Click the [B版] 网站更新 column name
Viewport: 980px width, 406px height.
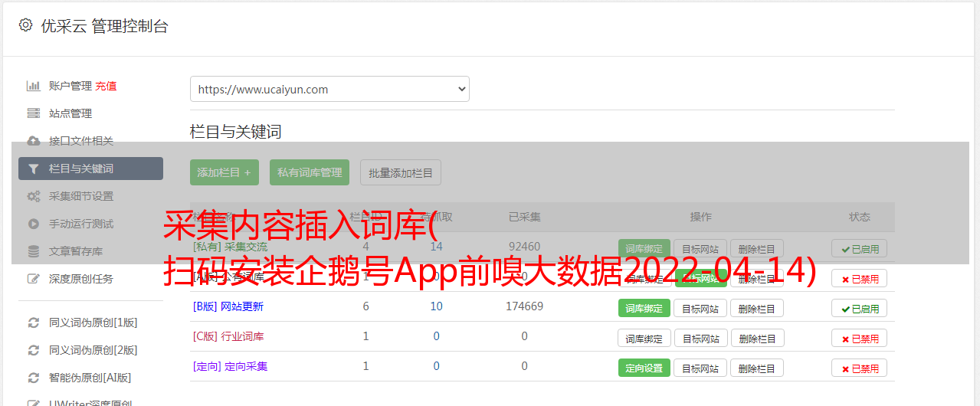pos(228,306)
